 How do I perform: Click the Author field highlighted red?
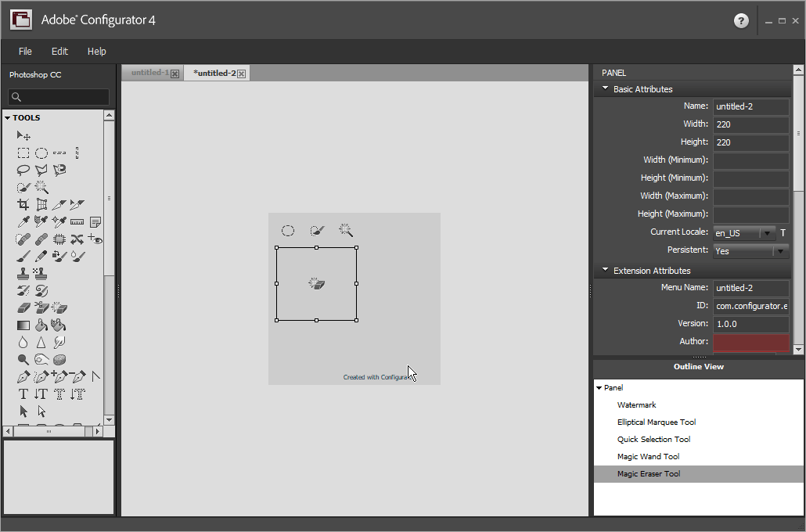[751, 343]
